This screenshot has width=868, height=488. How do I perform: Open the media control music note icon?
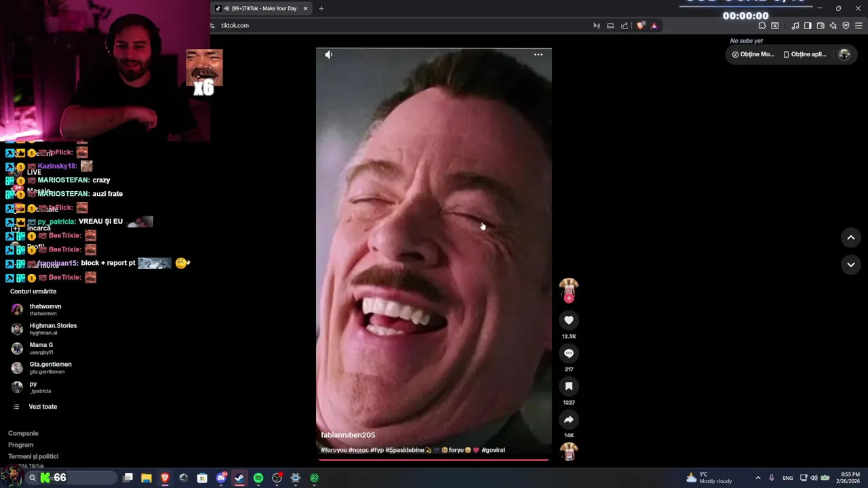click(x=795, y=26)
